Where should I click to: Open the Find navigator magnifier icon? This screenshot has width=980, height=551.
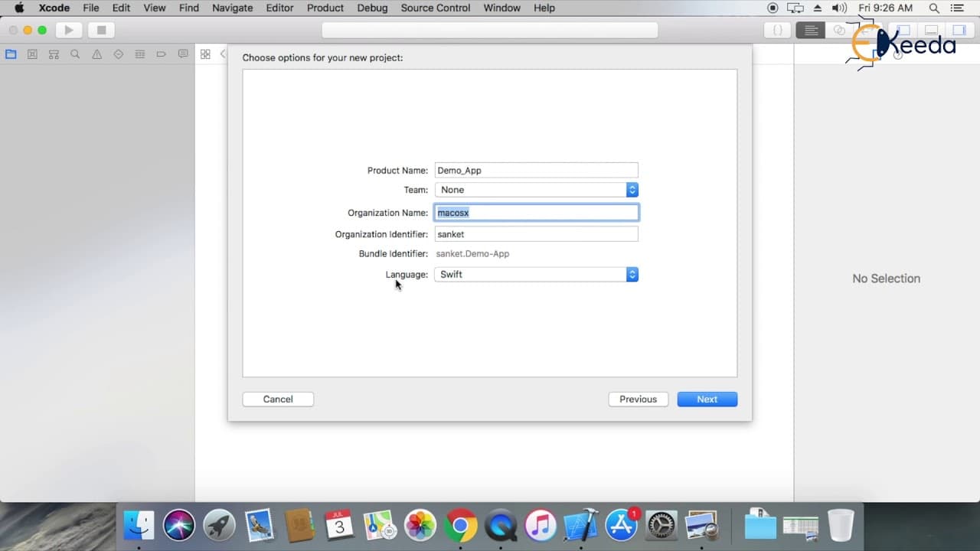[x=75, y=54]
